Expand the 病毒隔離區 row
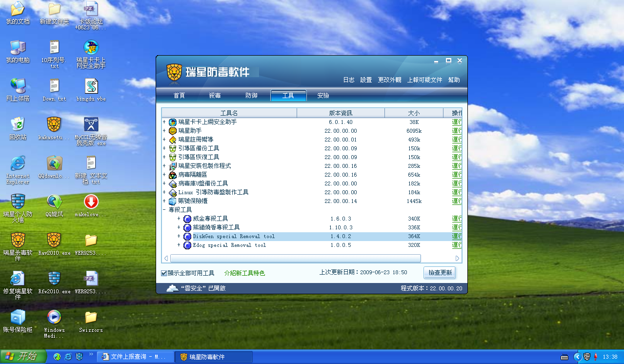The image size is (624, 364). pyautogui.click(x=164, y=175)
